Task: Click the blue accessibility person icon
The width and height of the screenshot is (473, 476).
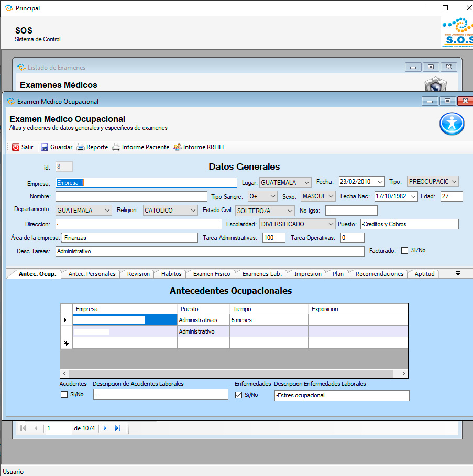Action: click(x=452, y=124)
